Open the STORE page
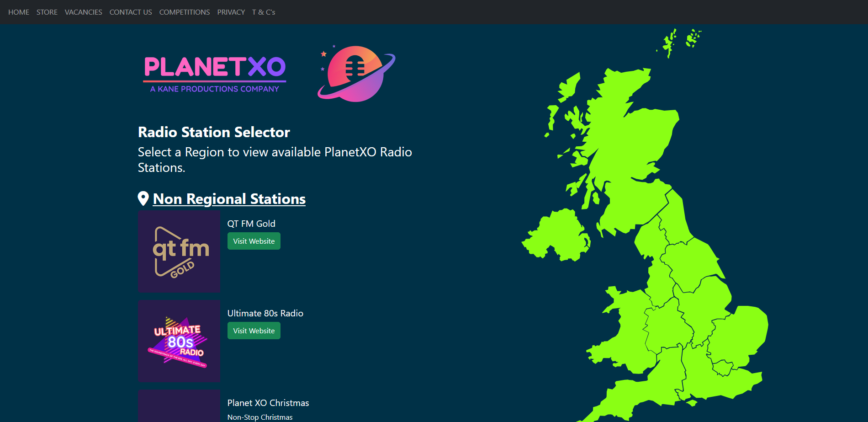Screen dimensions: 868x422 tap(47, 12)
